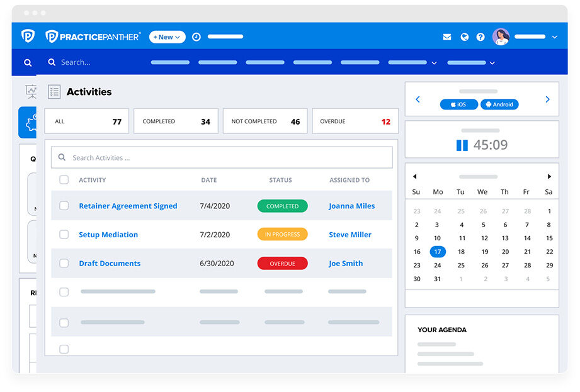The height and width of the screenshot is (392, 580).
Task: Select day 17 in the calendar
Action: (438, 252)
